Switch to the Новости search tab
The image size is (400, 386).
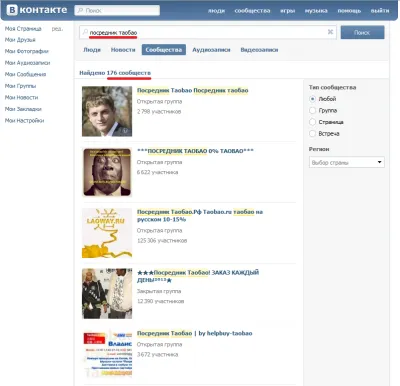[x=123, y=50]
